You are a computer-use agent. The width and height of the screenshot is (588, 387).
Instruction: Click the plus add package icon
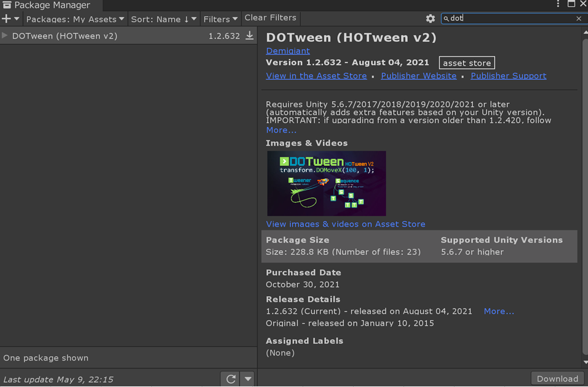pos(7,19)
